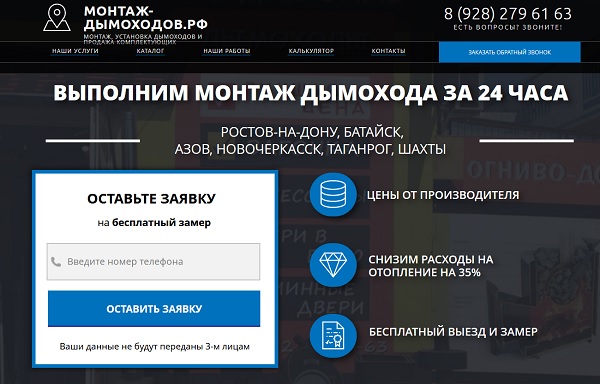Click the text Снизим расходы на отопление на 35%
The height and width of the screenshot is (384, 600).
point(431,266)
